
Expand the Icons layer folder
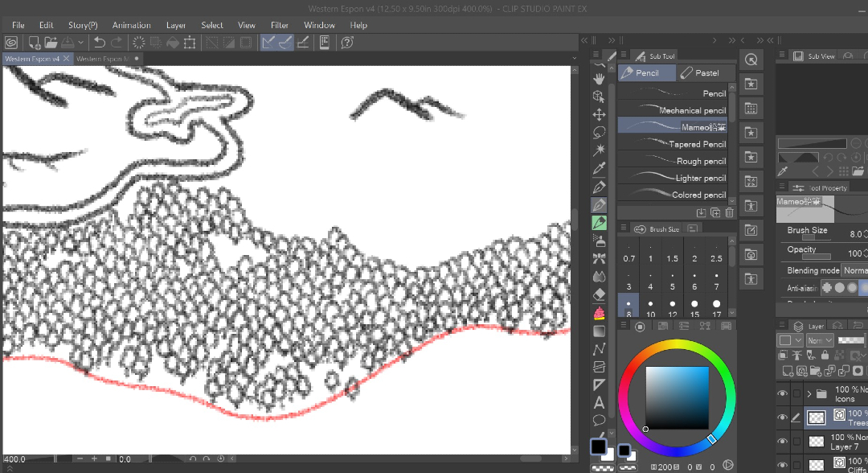tap(809, 394)
